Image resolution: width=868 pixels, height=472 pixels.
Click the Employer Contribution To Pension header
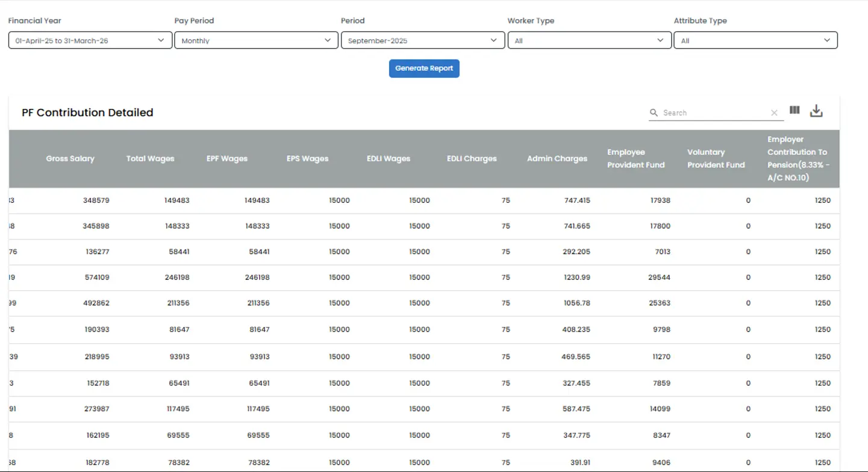pos(797,158)
